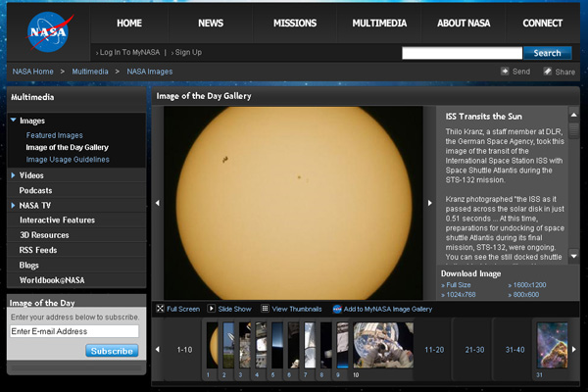Image resolution: width=588 pixels, height=392 pixels.
Task: Select thumbnail number 8
Action: [326, 345]
